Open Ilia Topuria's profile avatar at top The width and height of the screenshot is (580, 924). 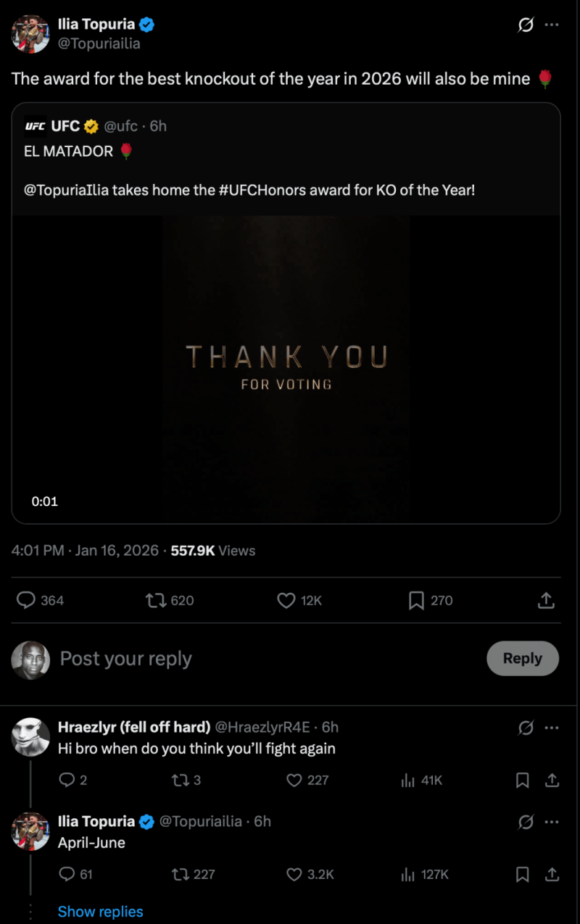click(x=30, y=33)
